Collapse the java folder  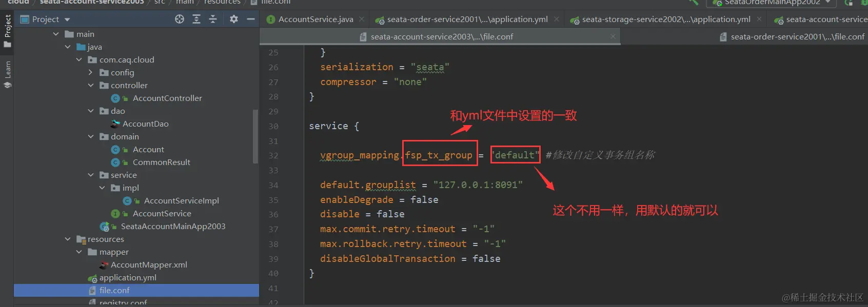[68, 47]
